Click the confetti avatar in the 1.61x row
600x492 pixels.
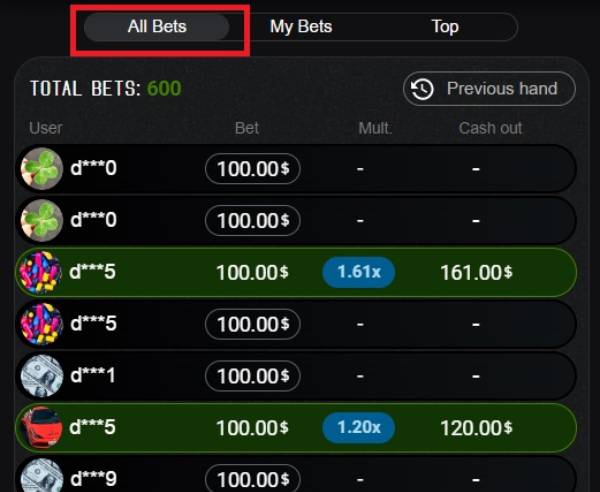click(x=40, y=272)
